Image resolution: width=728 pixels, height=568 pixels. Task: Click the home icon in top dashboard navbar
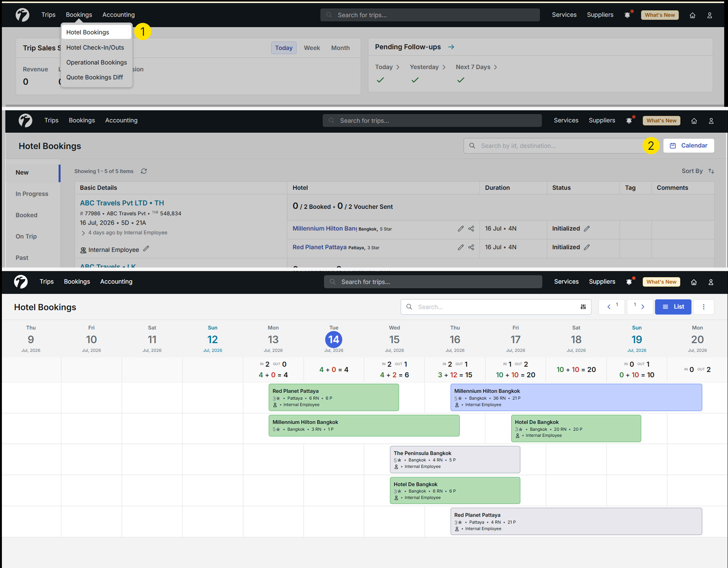pos(692,15)
